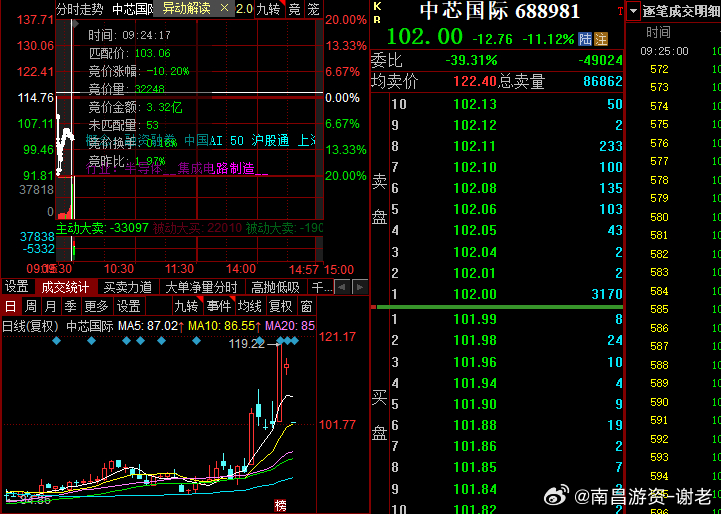The width and height of the screenshot is (721, 514).
Task: Open the 复权 adjustment options
Action: [280, 306]
